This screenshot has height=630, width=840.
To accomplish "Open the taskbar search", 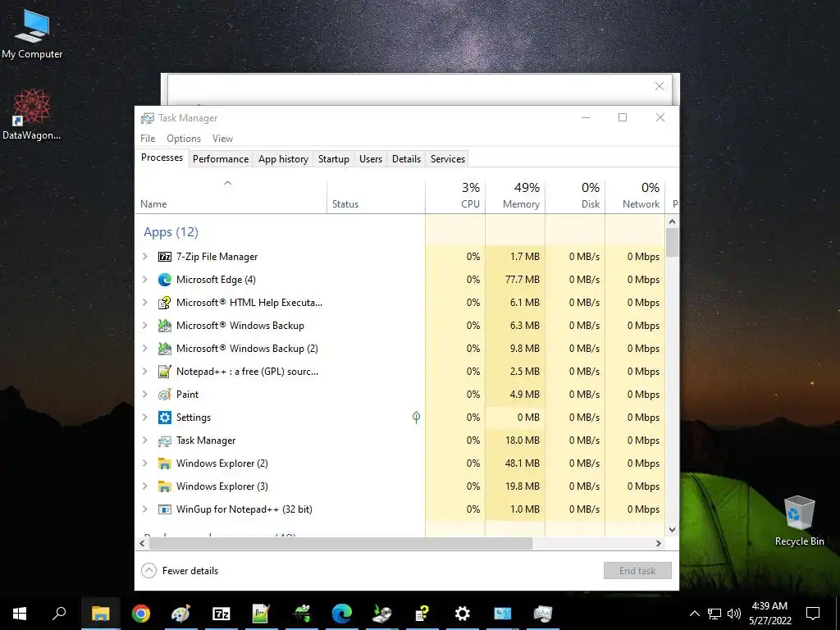I will coord(59,614).
